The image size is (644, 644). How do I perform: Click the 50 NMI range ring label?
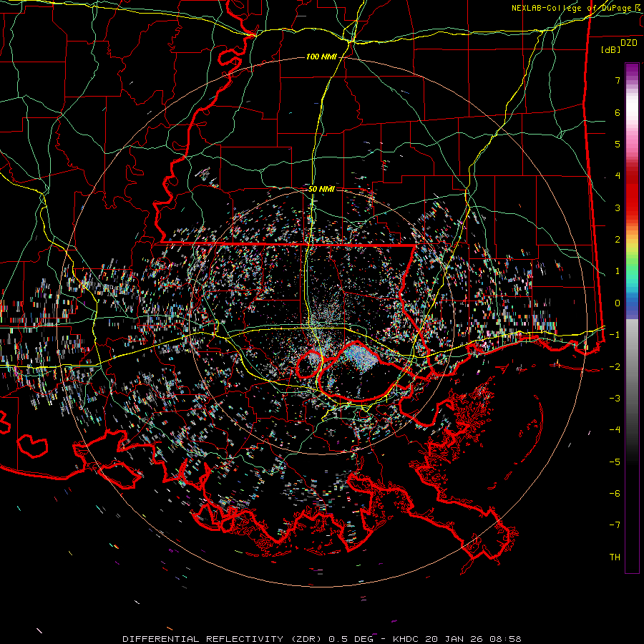pos(321,189)
